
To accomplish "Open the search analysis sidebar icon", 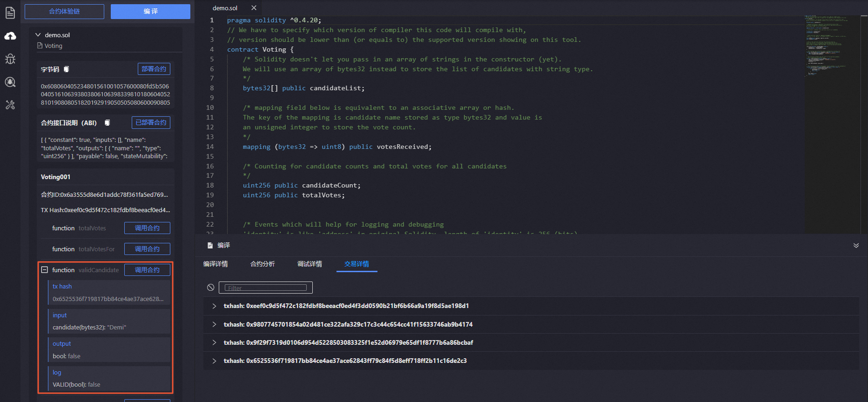I will click(10, 82).
